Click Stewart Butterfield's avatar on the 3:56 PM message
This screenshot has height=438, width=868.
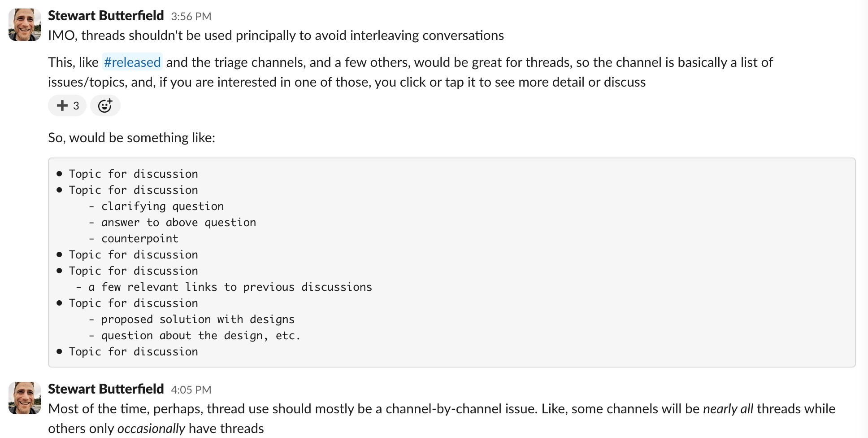click(x=25, y=25)
